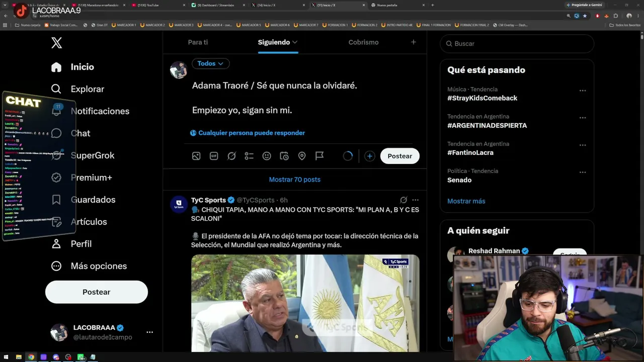Open the Todos audience dropdown

pos(210,63)
